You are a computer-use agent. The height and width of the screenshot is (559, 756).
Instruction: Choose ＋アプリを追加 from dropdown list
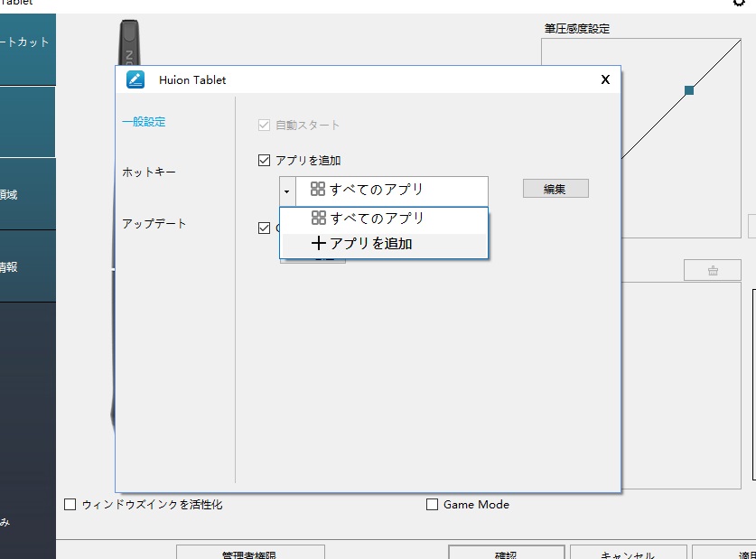pos(384,244)
